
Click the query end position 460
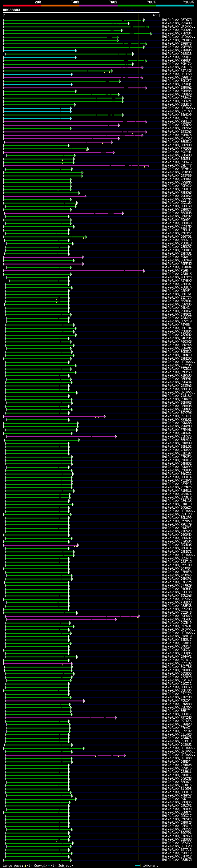point(155,15)
